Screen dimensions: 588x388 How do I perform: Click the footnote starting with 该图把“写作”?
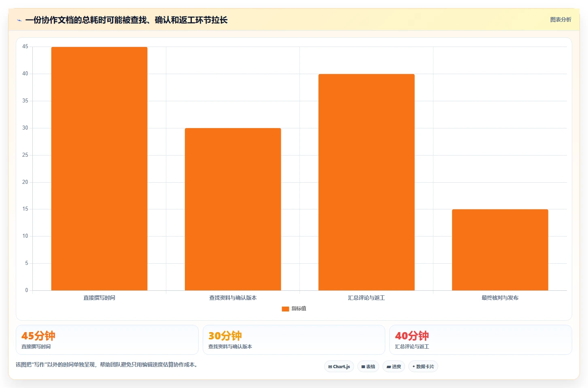(x=107, y=365)
